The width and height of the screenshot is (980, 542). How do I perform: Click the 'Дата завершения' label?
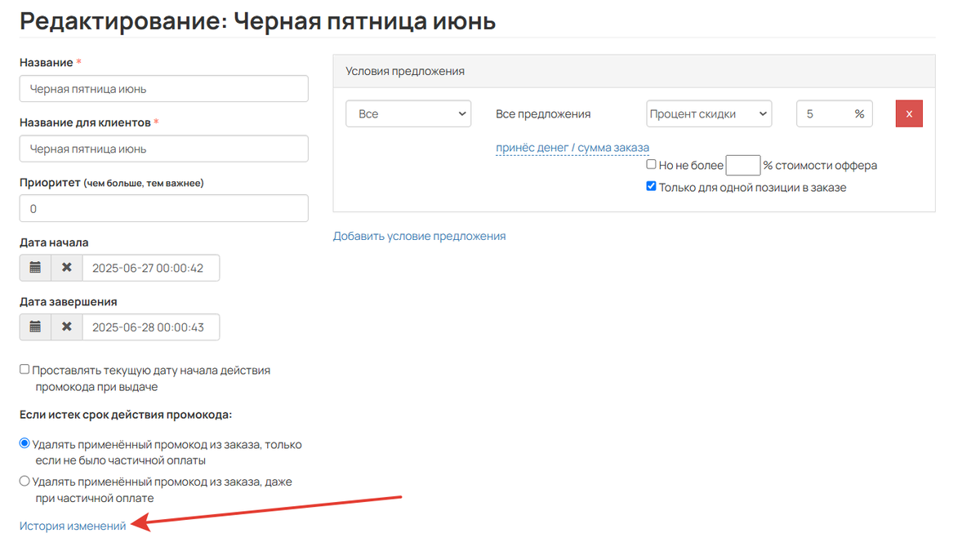tap(68, 301)
